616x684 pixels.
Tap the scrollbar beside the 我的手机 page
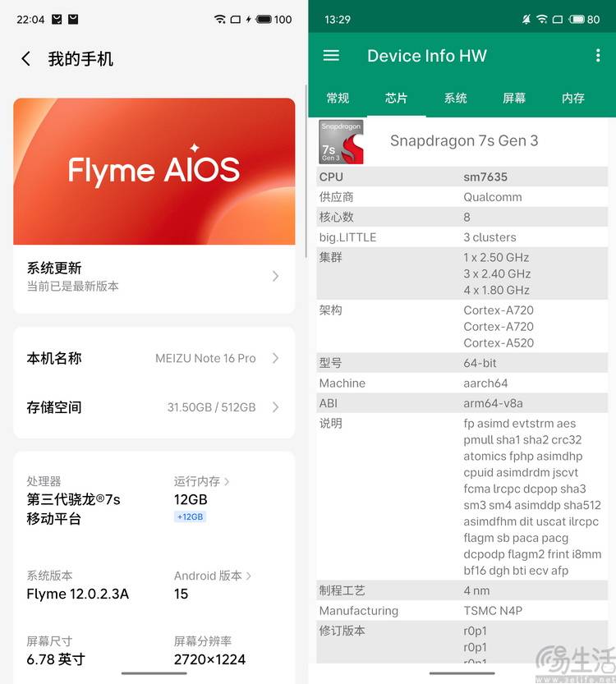[x=306, y=171]
